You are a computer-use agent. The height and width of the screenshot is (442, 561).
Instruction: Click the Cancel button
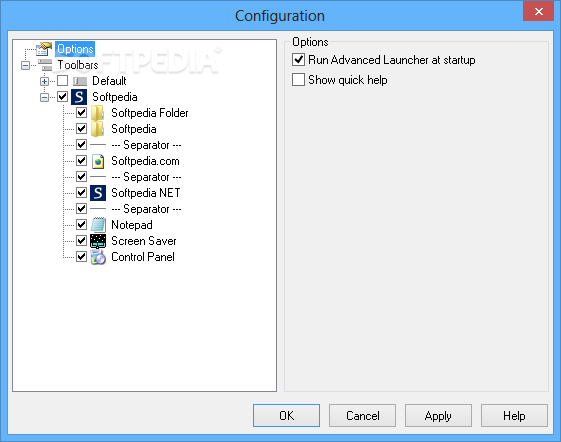click(x=362, y=416)
